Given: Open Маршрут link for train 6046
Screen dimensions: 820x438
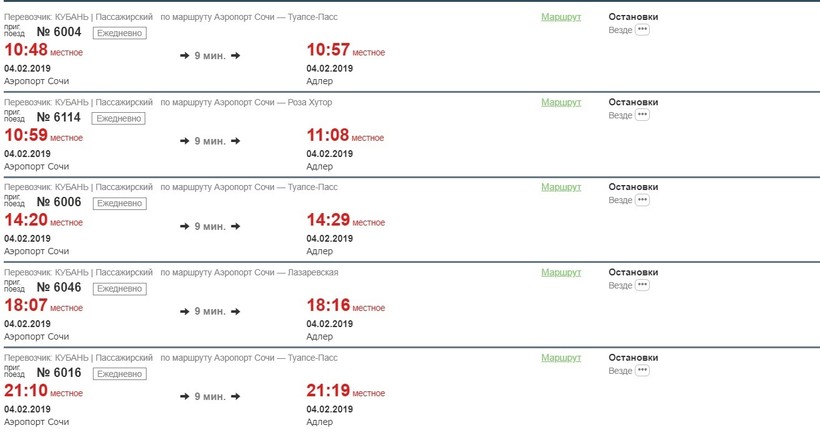Looking at the screenshot, I should pyautogui.click(x=560, y=272).
